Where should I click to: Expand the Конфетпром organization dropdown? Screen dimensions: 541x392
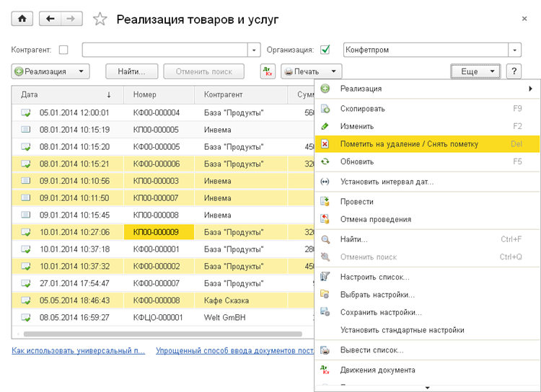514,50
